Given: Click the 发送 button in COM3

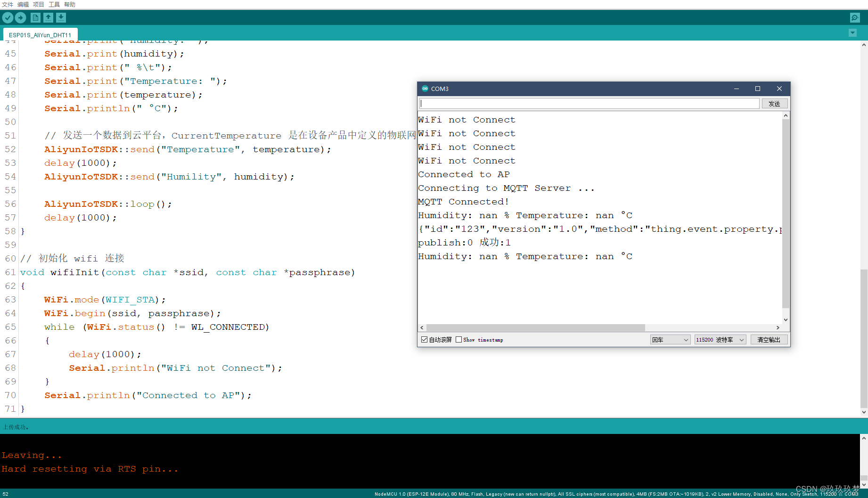Looking at the screenshot, I should [774, 104].
